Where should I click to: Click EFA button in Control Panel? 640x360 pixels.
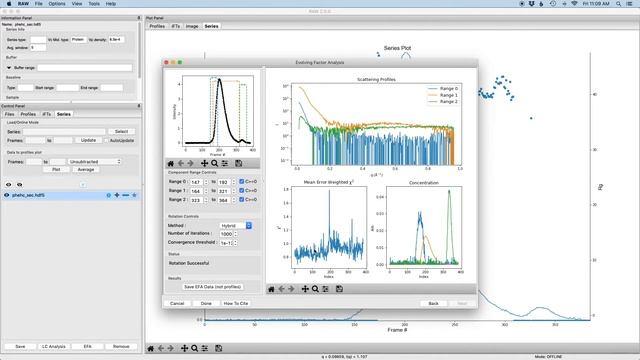[87, 346]
